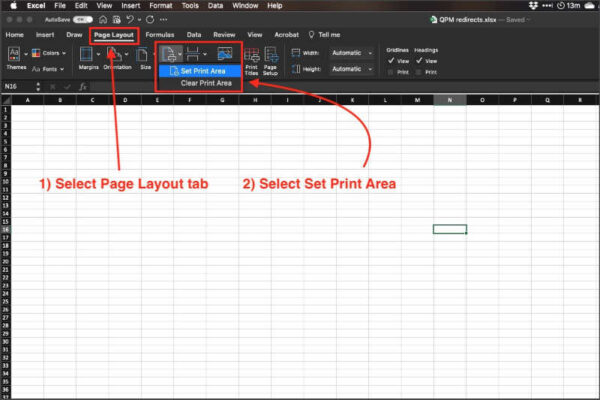Click the Dropbox menu bar icon
The width and height of the screenshot is (600, 400).
[533, 5]
